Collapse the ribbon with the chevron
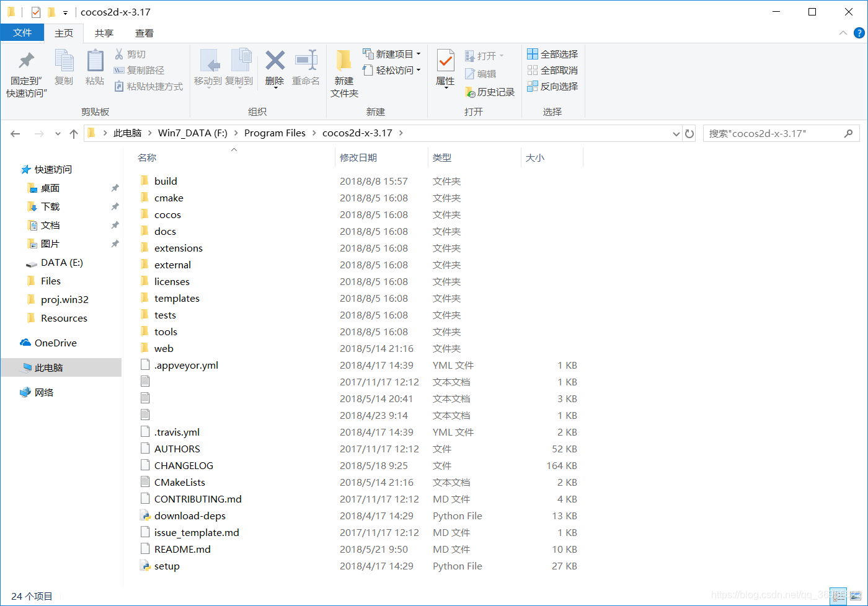 [843, 33]
